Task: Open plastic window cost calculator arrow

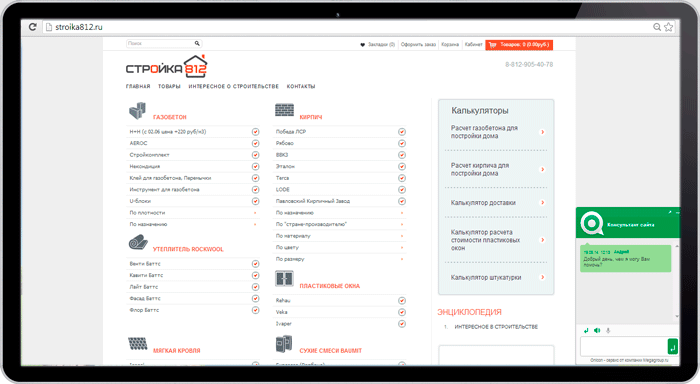Action: pyautogui.click(x=542, y=240)
